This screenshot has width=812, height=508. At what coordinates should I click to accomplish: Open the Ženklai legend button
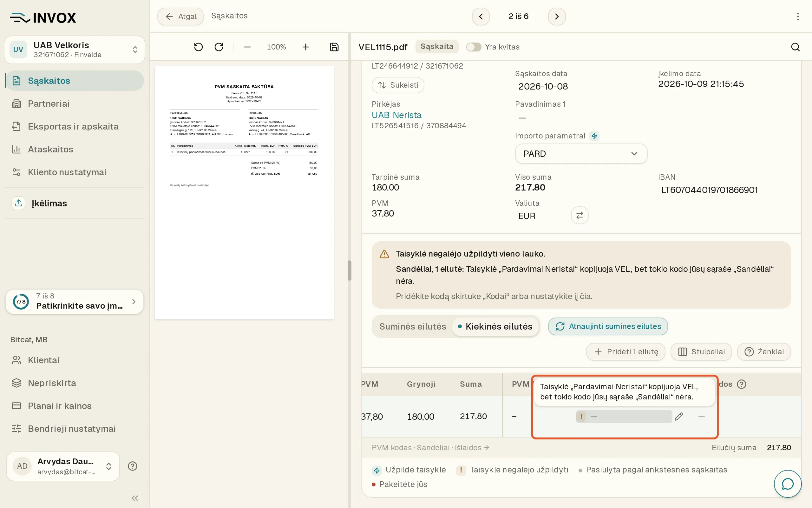click(x=764, y=352)
